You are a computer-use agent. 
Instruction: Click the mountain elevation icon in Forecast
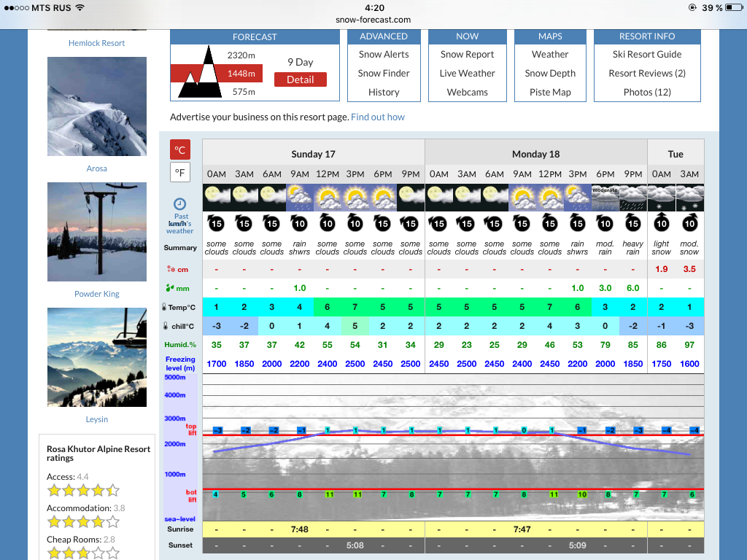pos(200,72)
